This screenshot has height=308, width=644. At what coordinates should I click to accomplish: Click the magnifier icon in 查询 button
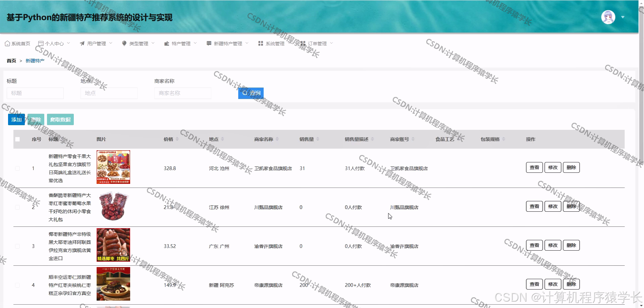pos(245,93)
